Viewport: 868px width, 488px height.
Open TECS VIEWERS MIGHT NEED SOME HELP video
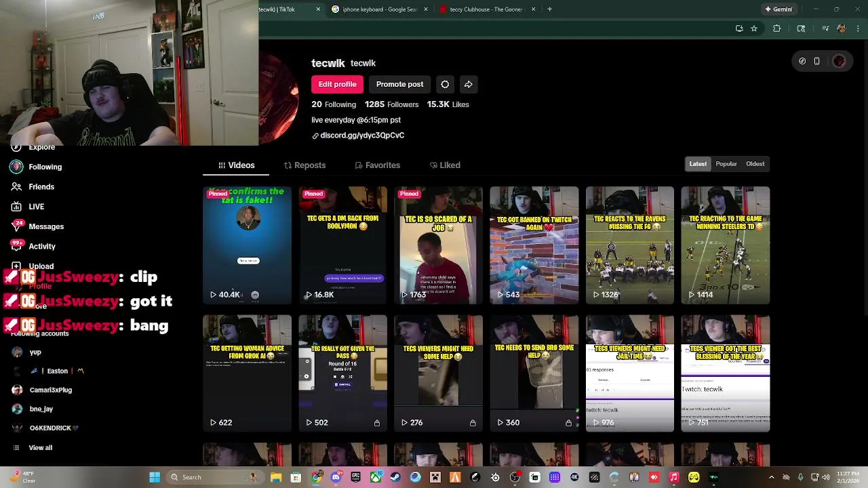coord(438,373)
